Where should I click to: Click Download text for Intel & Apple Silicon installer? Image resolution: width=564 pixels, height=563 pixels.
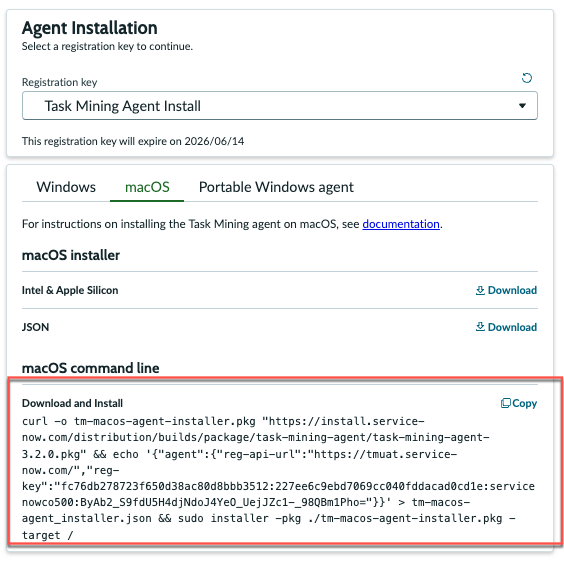[x=512, y=290]
